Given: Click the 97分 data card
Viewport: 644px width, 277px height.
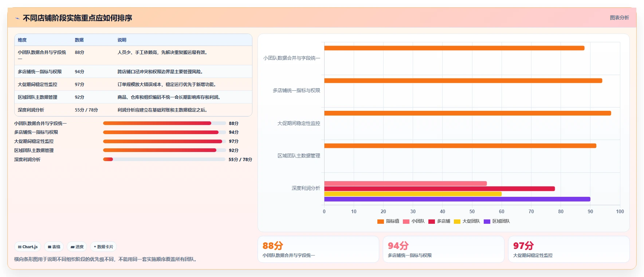Looking at the screenshot, I should pyautogui.click(x=569, y=249).
